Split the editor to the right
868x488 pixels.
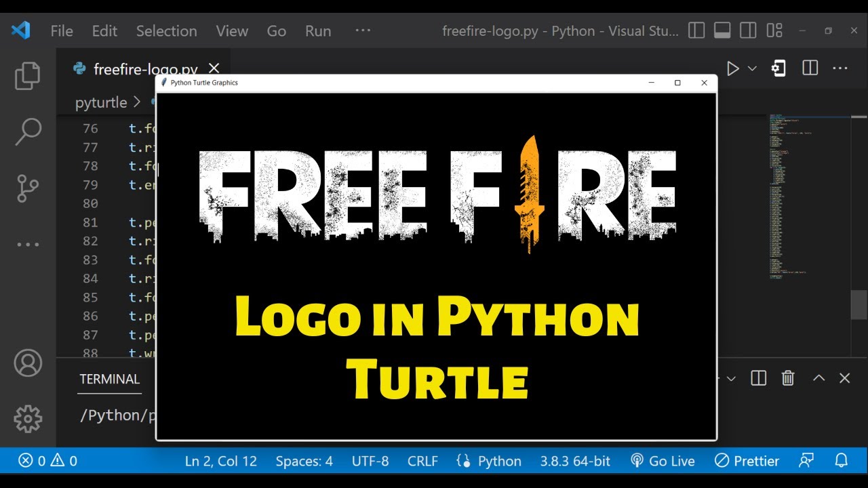click(x=810, y=68)
